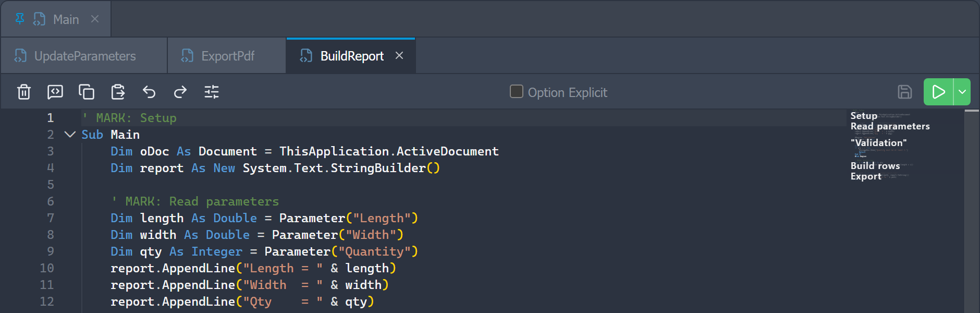
Task: Collapse the Sub Main code block
Action: pos(70,134)
